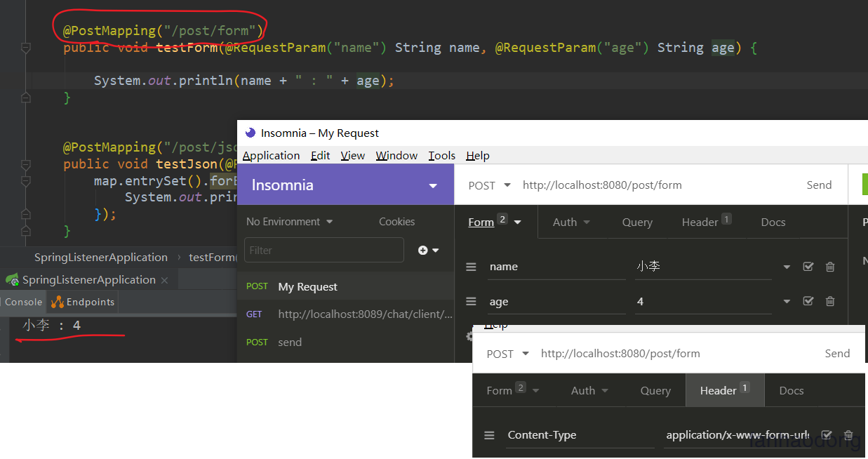Click the Insomnia logo in the title bar
The width and height of the screenshot is (868, 459).
251,133
